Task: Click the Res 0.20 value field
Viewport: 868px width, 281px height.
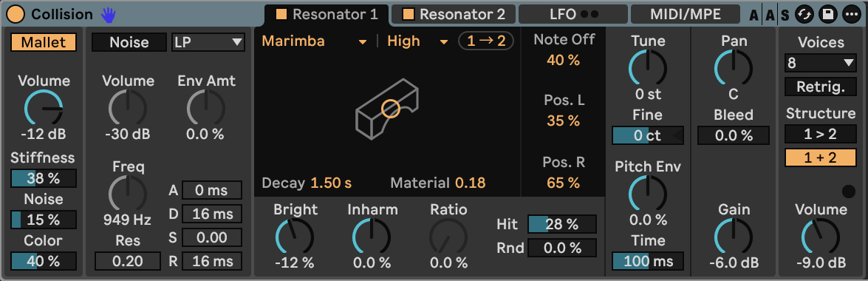Action: tap(128, 261)
